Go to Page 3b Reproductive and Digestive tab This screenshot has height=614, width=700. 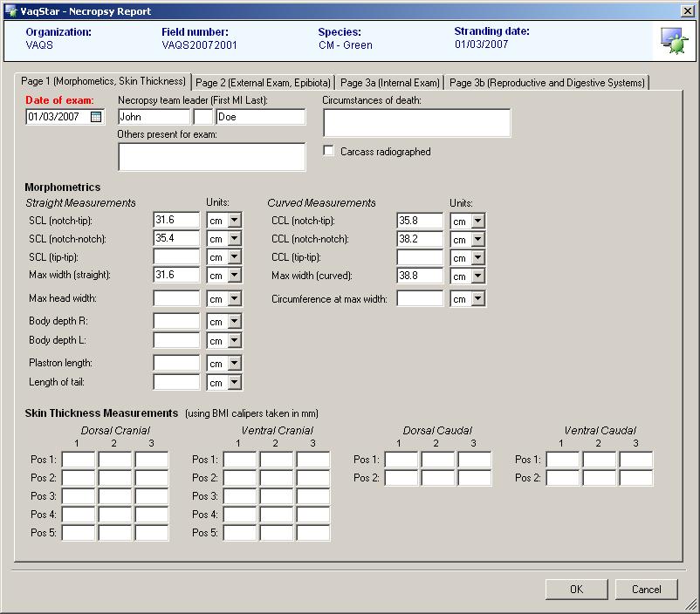pyautogui.click(x=546, y=83)
